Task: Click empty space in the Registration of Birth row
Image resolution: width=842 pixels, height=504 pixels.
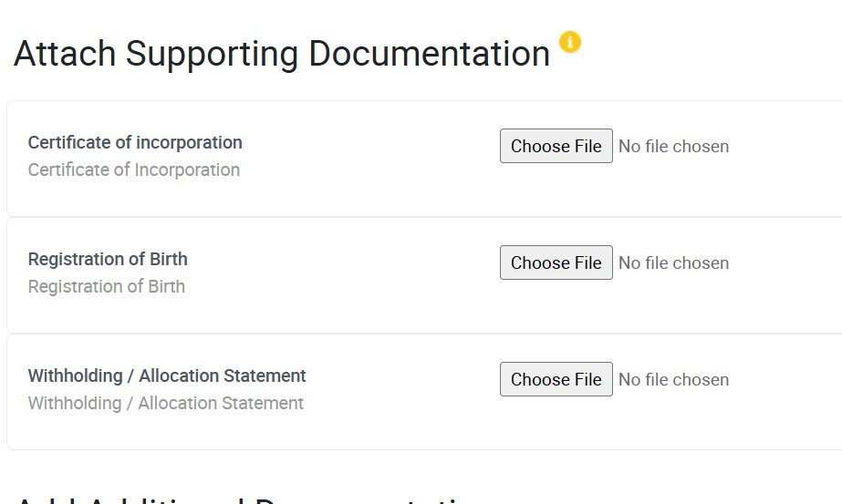Action: [365, 308]
